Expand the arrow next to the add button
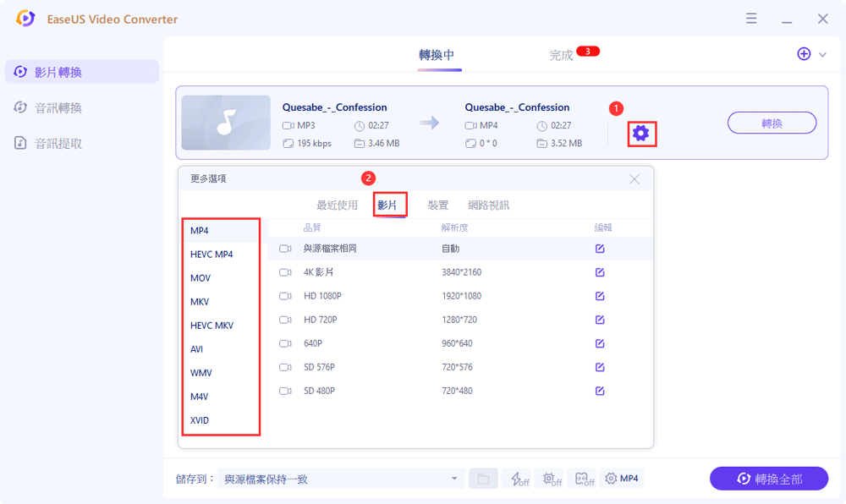Viewport: 846px width, 504px height. click(822, 55)
